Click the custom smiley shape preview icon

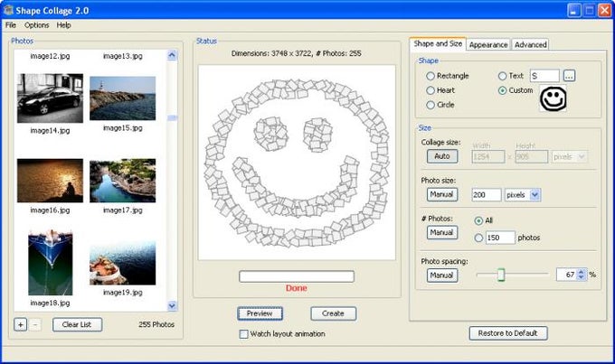point(553,98)
